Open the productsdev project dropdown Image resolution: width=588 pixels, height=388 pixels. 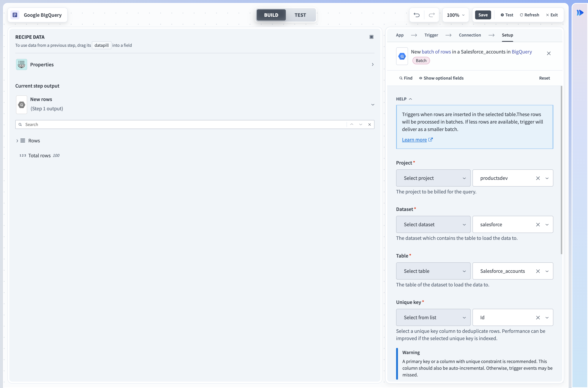(x=547, y=178)
